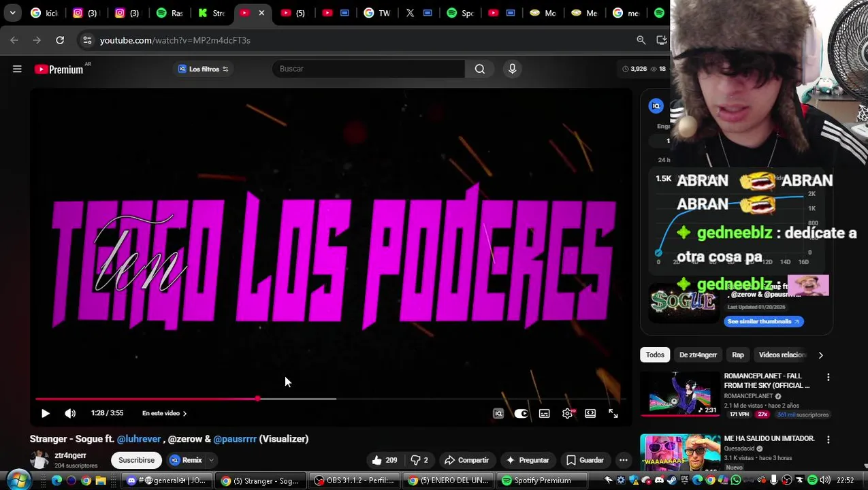
Task: Save video with Guardar button
Action: coord(585,460)
